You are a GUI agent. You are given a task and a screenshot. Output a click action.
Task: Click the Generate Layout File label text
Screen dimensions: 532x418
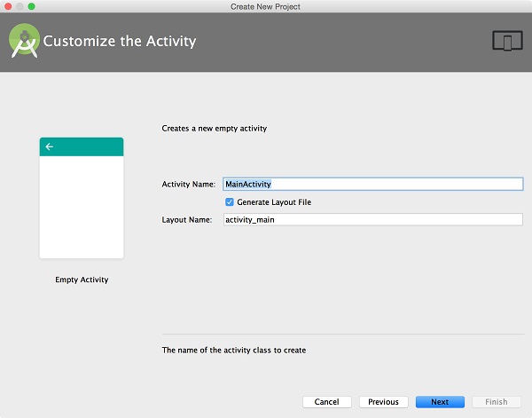[x=274, y=202]
